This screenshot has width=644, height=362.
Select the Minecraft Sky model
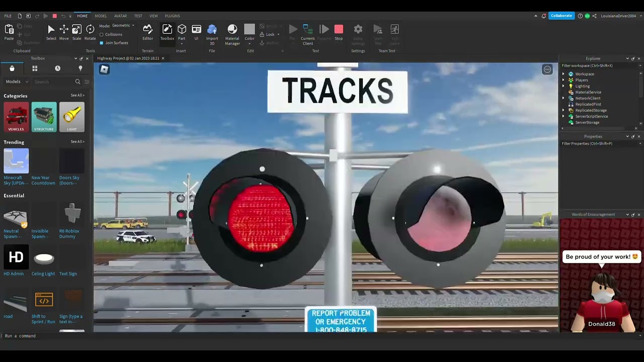tap(16, 167)
